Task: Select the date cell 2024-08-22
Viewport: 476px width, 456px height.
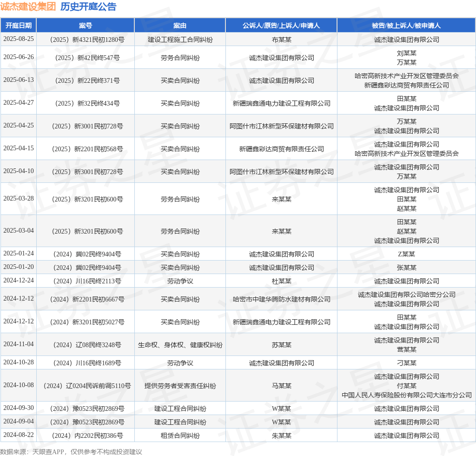Action: [x=19, y=435]
